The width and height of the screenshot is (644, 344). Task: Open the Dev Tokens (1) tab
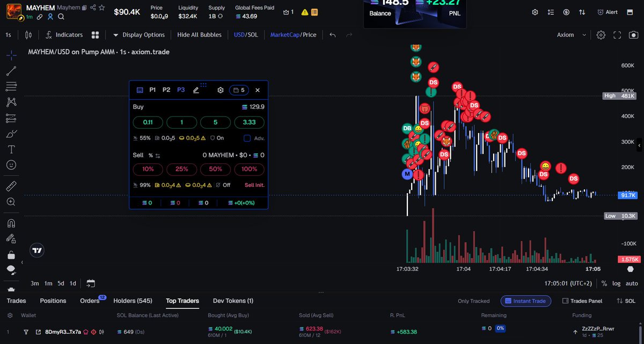[x=233, y=301]
